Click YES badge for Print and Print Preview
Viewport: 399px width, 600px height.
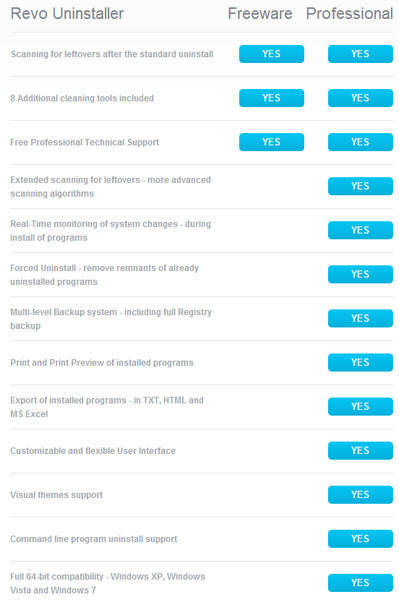point(360,362)
